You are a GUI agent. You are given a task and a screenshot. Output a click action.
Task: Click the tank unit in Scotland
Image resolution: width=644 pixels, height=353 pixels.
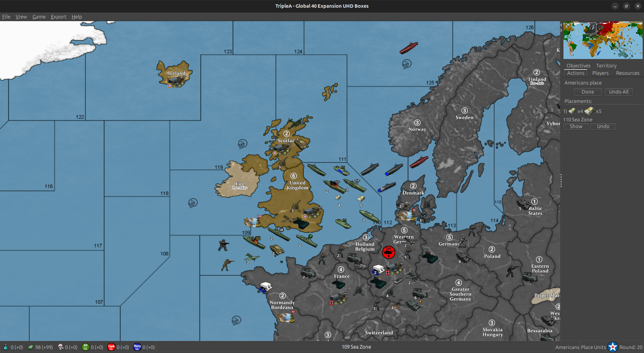[x=302, y=144]
